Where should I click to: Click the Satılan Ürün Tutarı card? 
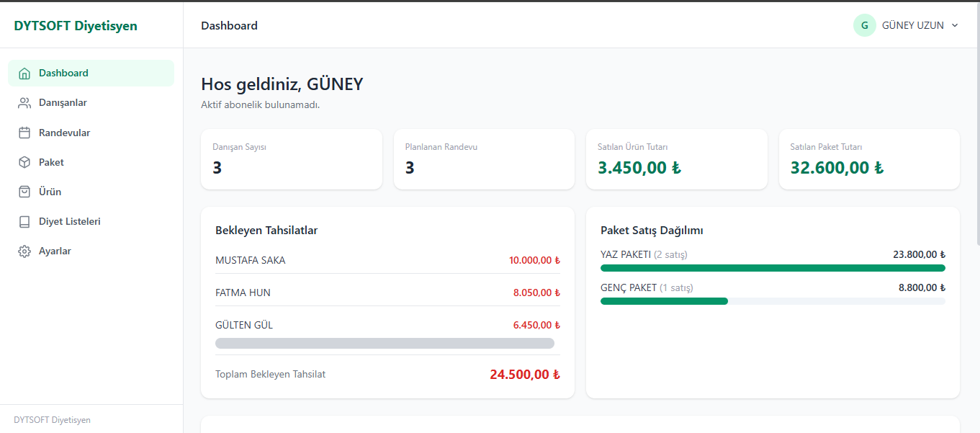[x=677, y=159]
